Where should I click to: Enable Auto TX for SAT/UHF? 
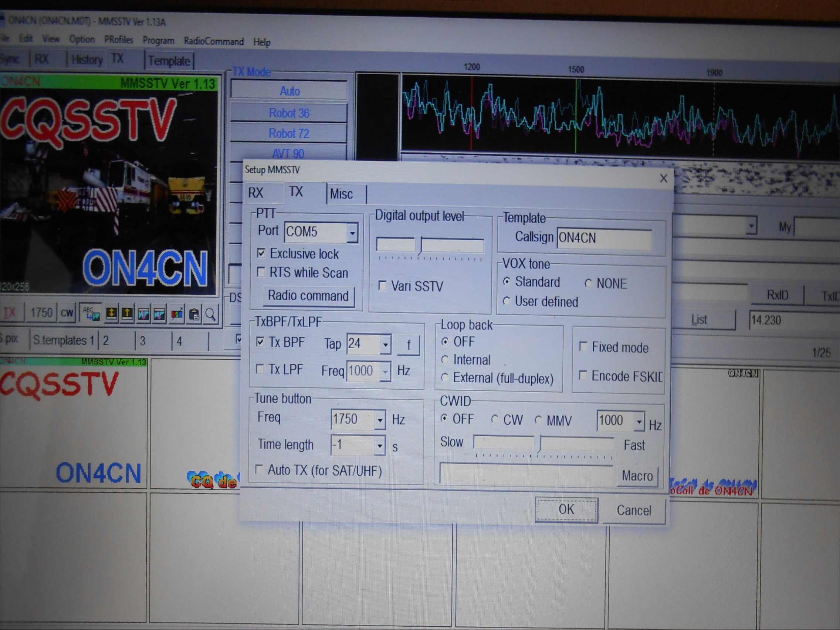[x=259, y=470]
